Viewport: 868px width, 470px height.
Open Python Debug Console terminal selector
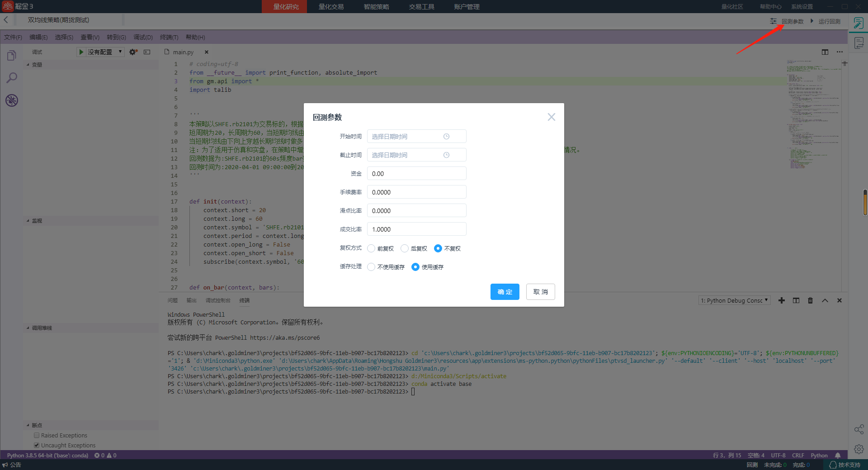point(734,300)
